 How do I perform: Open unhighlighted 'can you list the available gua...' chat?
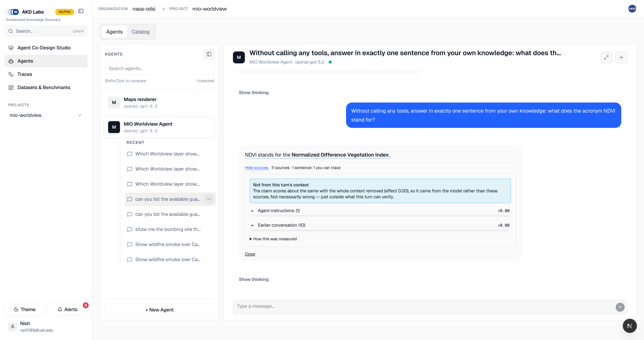[170, 214]
